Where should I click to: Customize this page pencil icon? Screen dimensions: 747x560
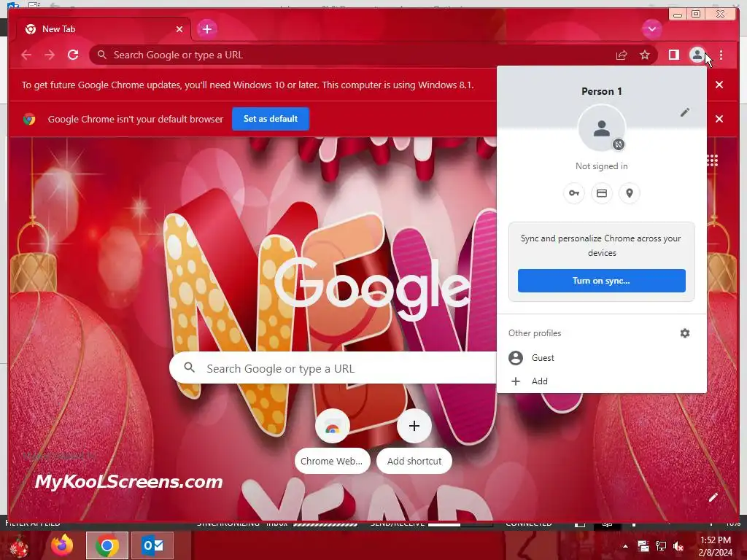pyautogui.click(x=713, y=497)
